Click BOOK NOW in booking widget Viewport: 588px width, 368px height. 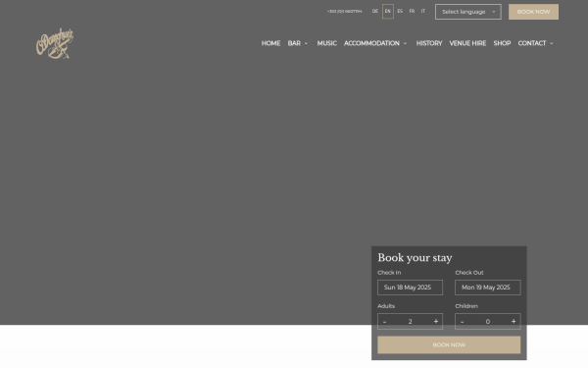tap(449, 344)
